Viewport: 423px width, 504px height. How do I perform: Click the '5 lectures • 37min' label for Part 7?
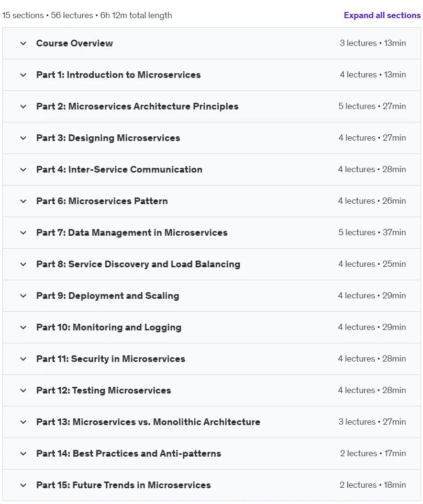coord(372,232)
